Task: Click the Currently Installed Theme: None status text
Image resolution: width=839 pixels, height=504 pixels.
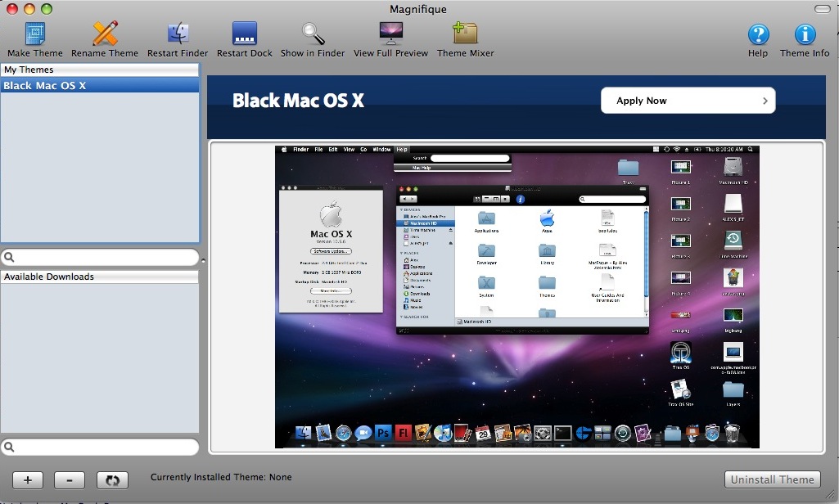Action: (x=221, y=477)
